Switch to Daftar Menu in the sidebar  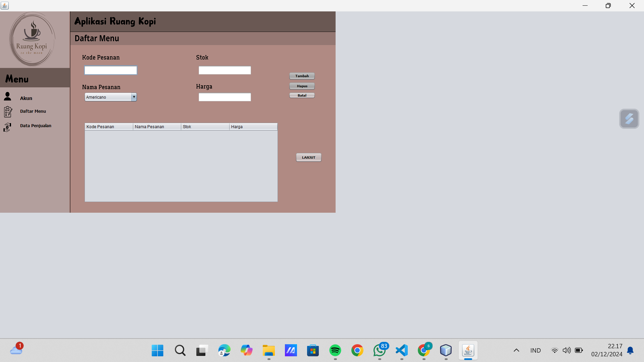(33, 111)
